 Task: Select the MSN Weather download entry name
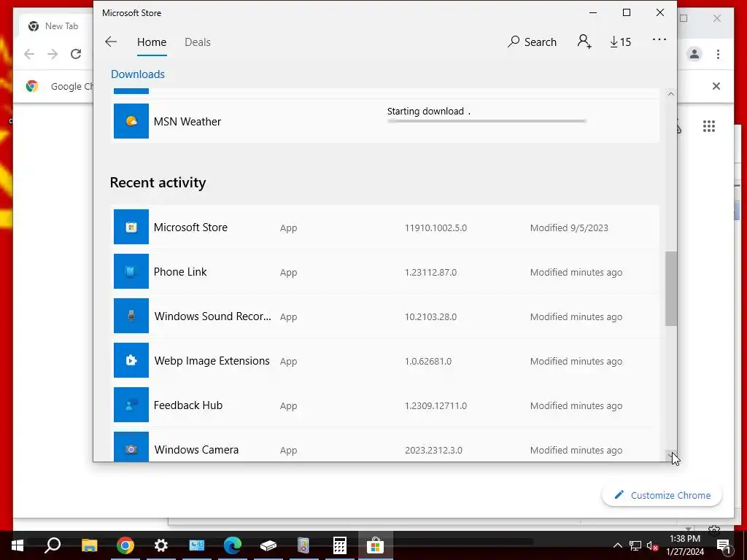tap(187, 122)
